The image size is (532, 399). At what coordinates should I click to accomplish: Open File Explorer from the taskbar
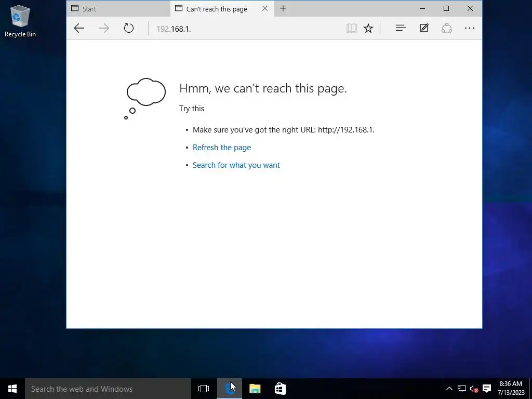255,389
